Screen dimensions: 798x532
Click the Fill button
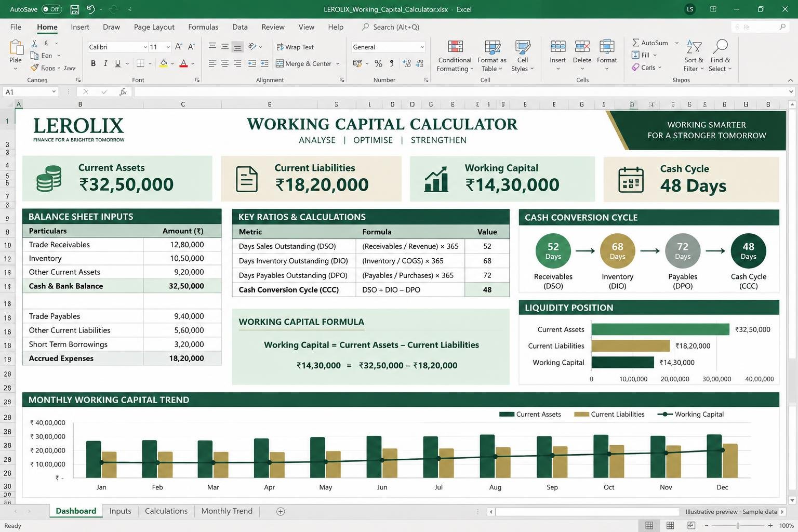[x=644, y=55]
